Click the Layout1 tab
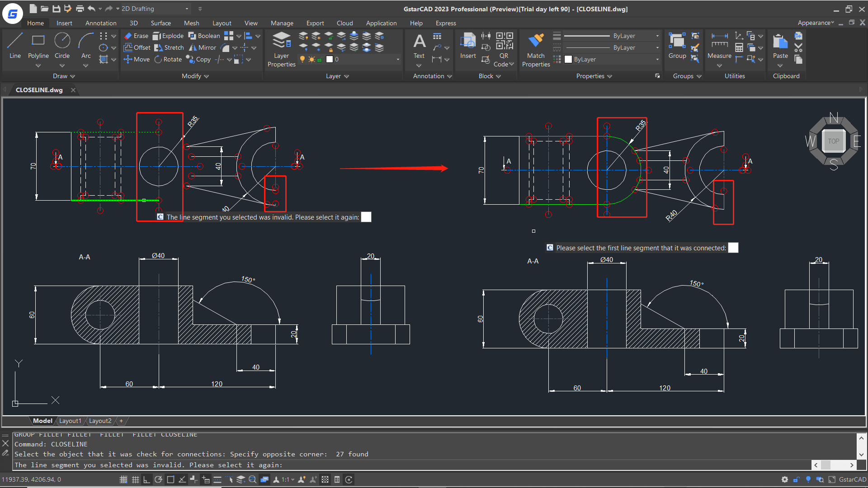This screenshot has width=868, height=488. 69,421
